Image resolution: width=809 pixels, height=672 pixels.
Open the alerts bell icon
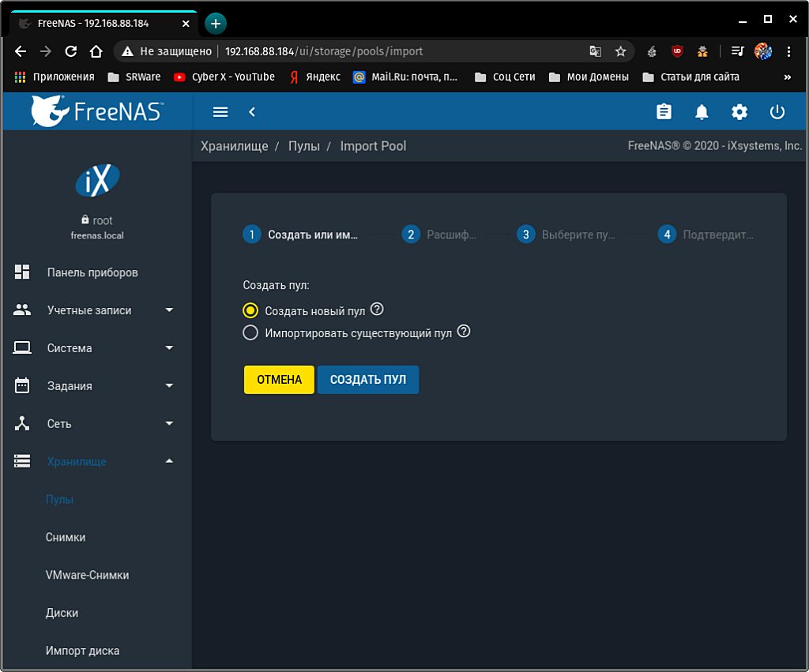tap(702, 112)
